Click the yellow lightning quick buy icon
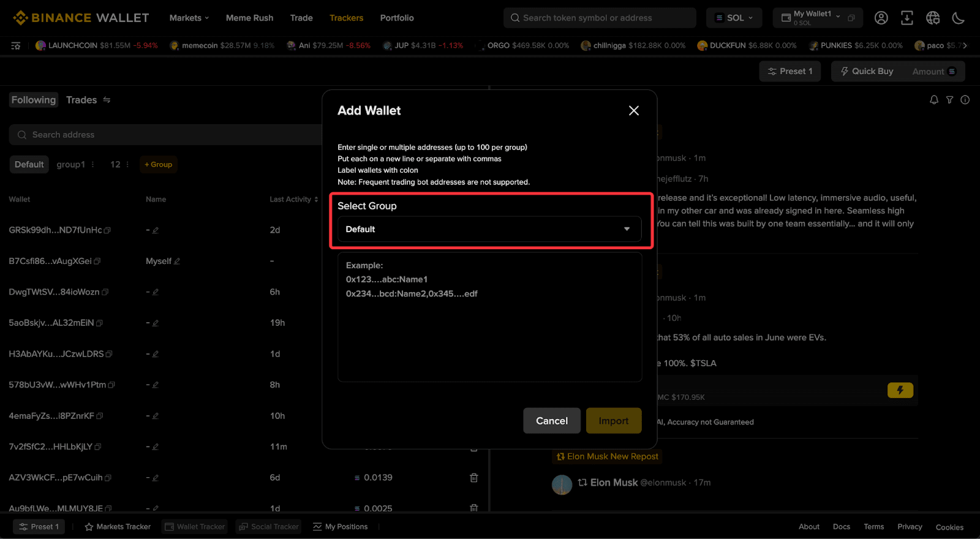This screenshot has height=539, width=980. click(x=900, y=390)
